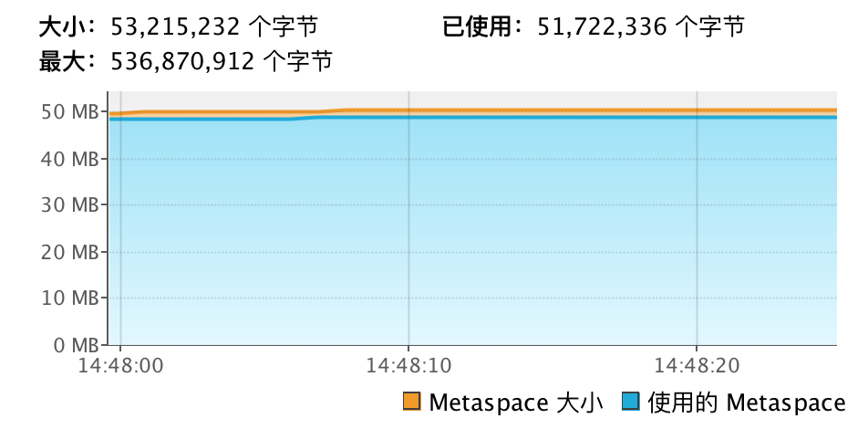Screen dimensions: 868x429
Task: Click the 50 MB y-axis label
Action: pyautogui.click(x=71, y=112)
